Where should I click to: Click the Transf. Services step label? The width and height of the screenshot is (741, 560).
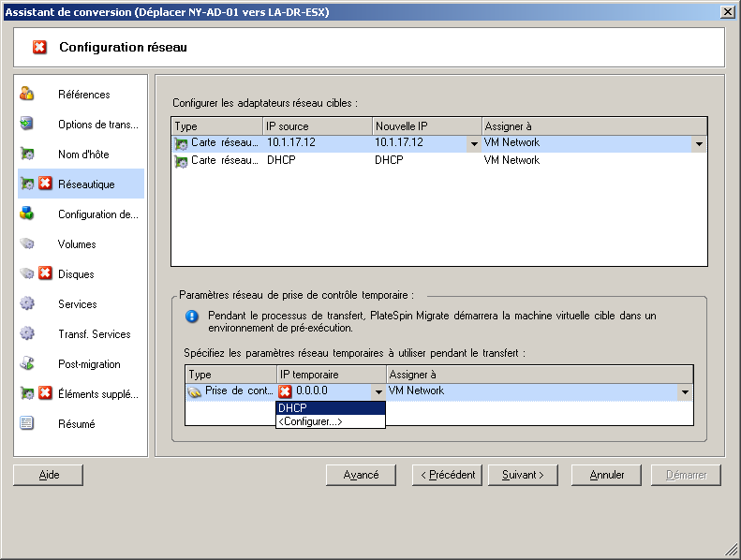pyautogui.click(x=94, y=334)
